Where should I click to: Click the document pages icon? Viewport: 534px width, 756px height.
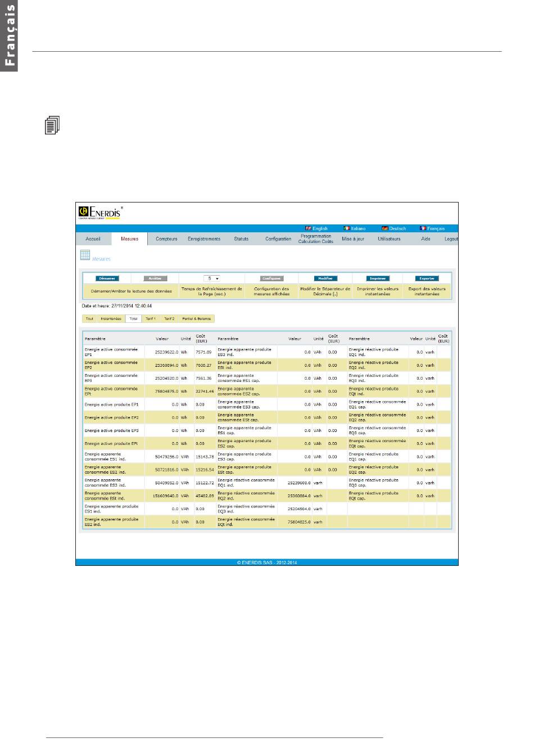(x=52, y=125)
